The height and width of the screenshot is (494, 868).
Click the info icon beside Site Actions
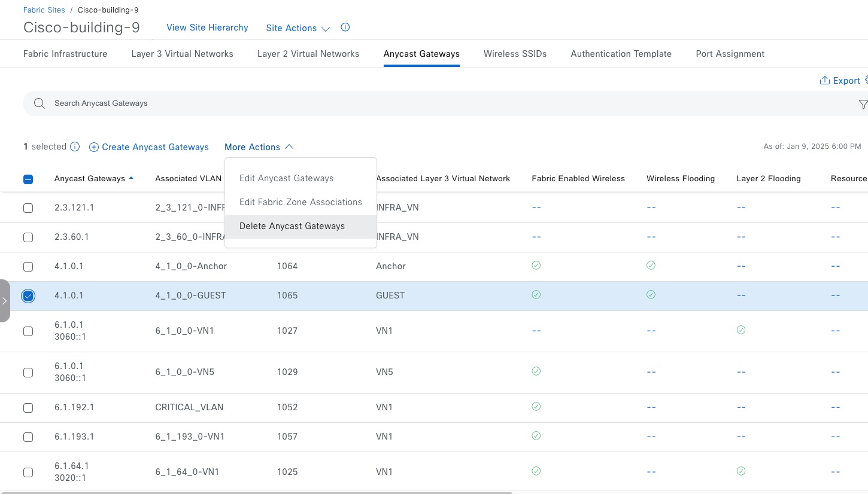[345, 28]
